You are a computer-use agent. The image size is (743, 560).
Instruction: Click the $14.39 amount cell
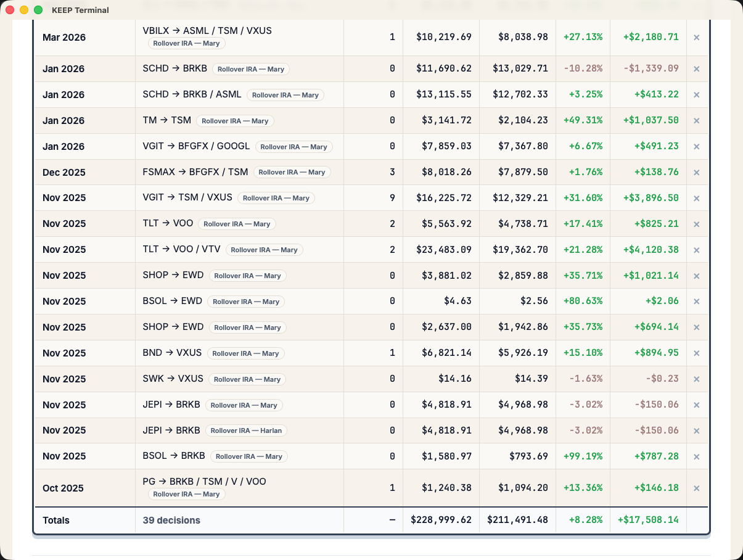[x=532, y=379]
